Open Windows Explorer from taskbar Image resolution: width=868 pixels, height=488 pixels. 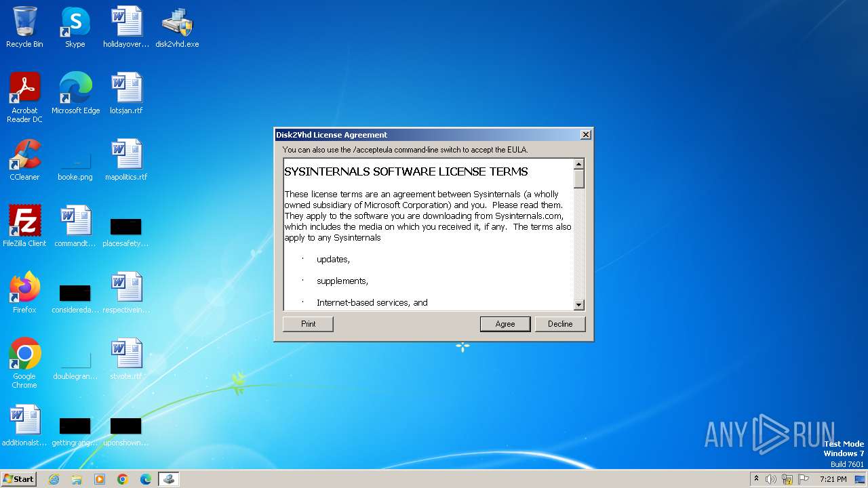coord(77,479)
